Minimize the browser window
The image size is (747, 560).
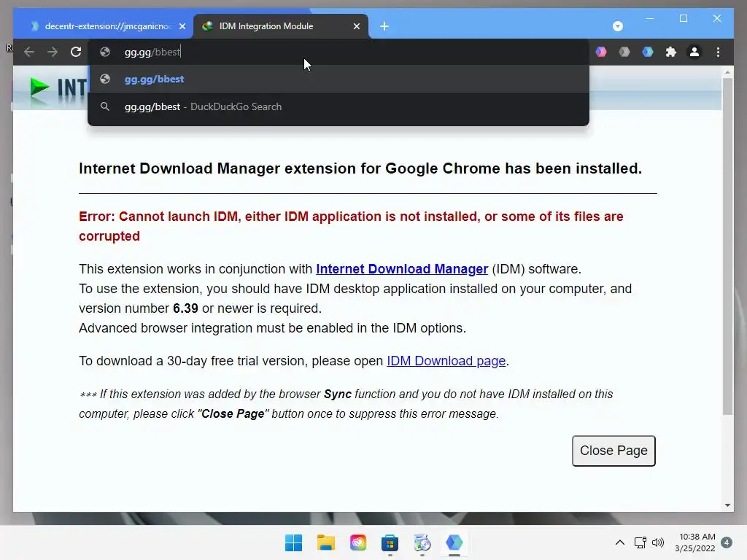650,18
